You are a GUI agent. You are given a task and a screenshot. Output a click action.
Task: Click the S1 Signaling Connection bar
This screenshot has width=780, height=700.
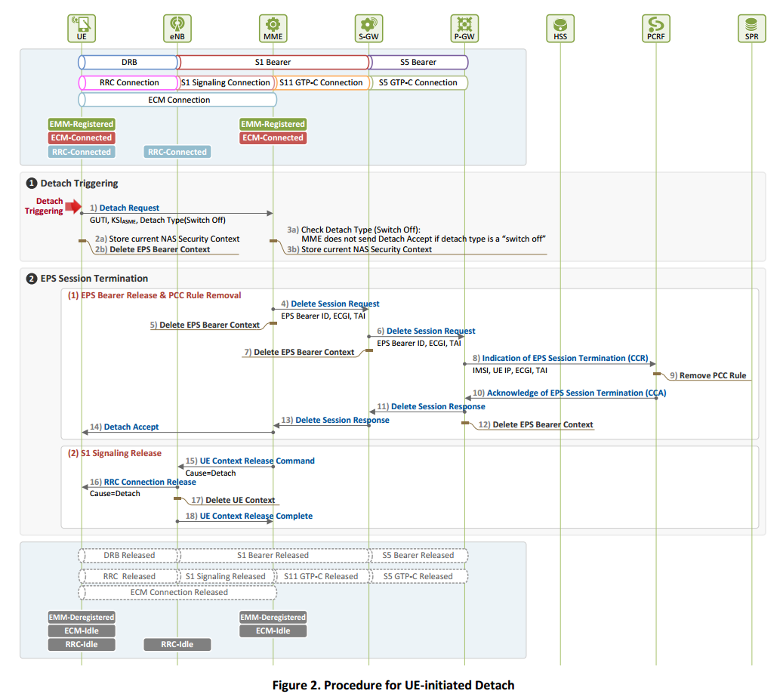click(x=225, y=82)
